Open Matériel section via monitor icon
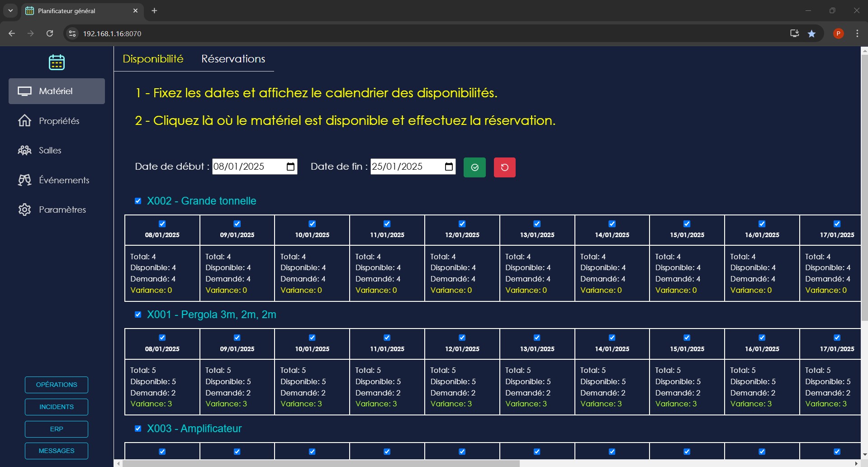The image size is (868, 467). coord(24,91)
